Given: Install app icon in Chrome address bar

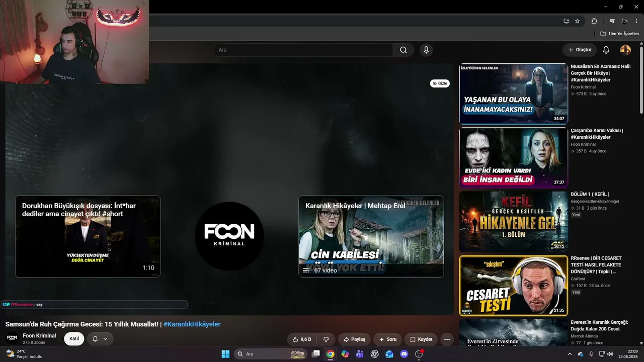Looking at the screenshot, I should coord(567,21).
